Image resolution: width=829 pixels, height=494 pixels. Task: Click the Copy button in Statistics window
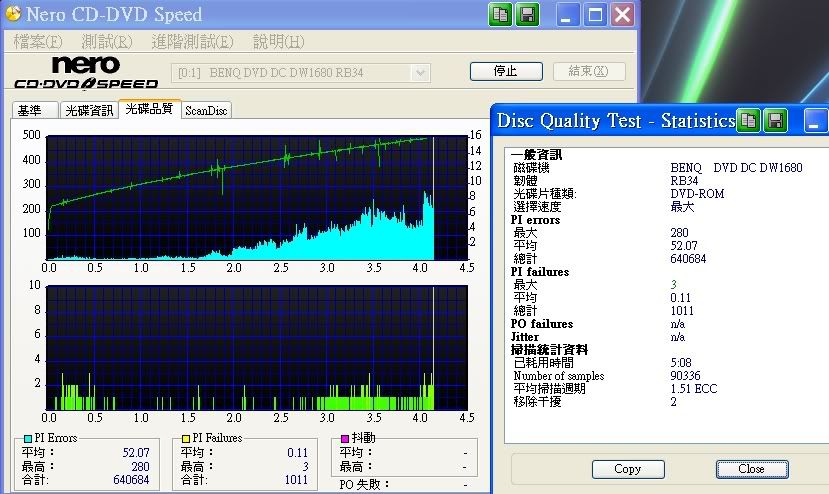pos(628,469)
